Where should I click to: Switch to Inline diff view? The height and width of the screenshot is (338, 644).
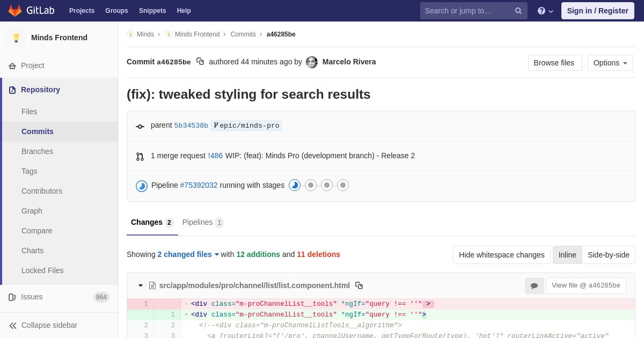pyautogui.click(x=567, y=255)
